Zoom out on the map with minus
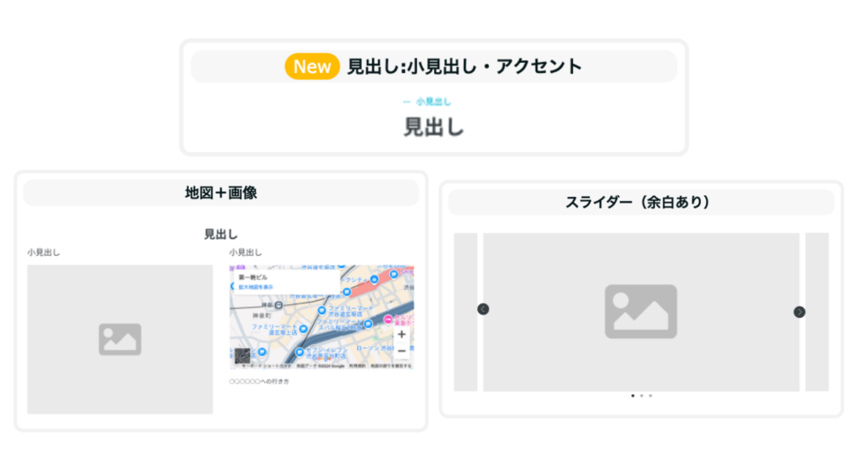This screenshot has width=868, height=473. coord(402,351)
